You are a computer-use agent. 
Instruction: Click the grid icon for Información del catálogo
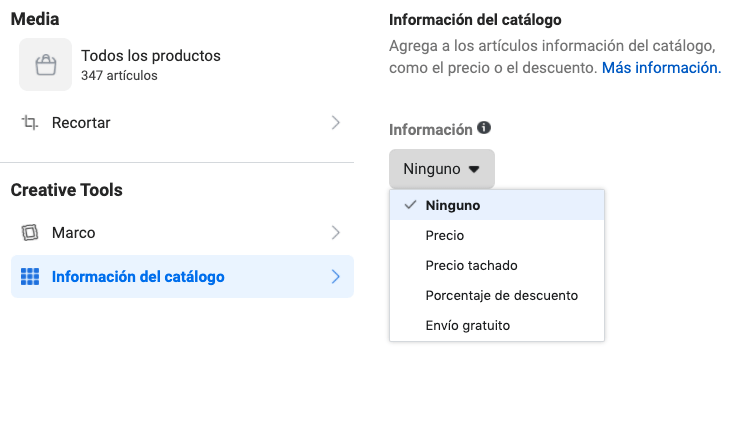coord(29,276)
